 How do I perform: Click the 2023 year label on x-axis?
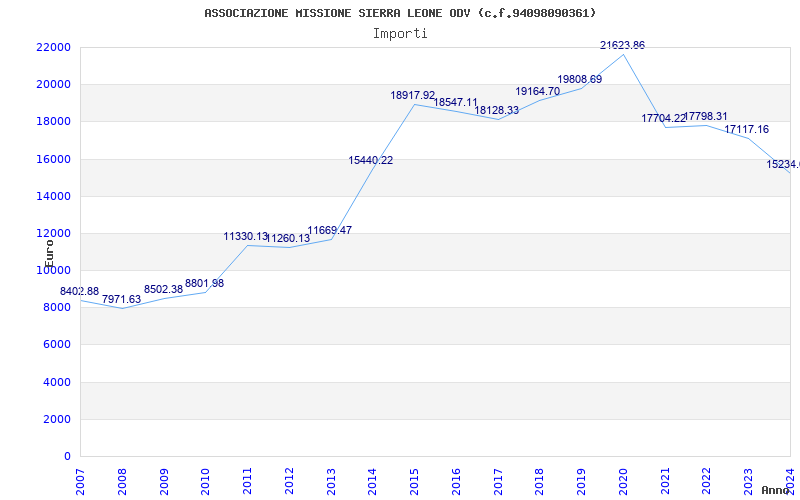click(748, 482)
